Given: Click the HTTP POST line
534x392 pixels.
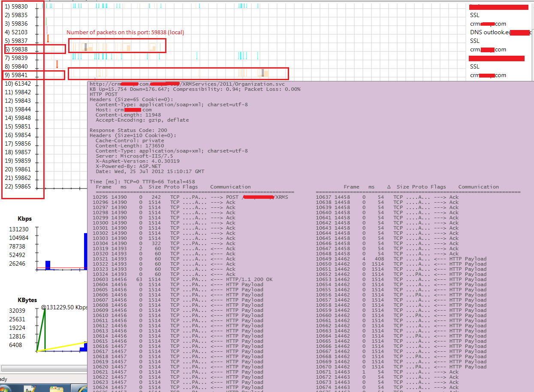Looking at the screenshot, I should coord(103,94).
